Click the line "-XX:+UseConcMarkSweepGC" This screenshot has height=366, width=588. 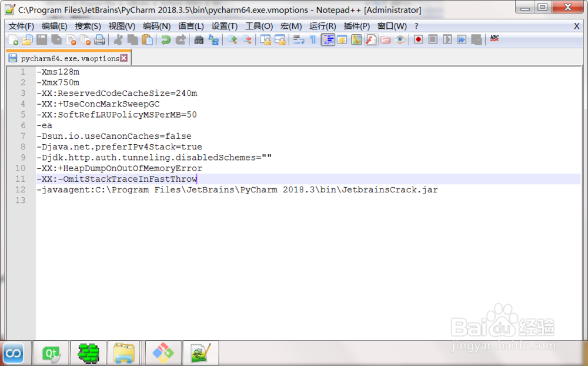98,104
